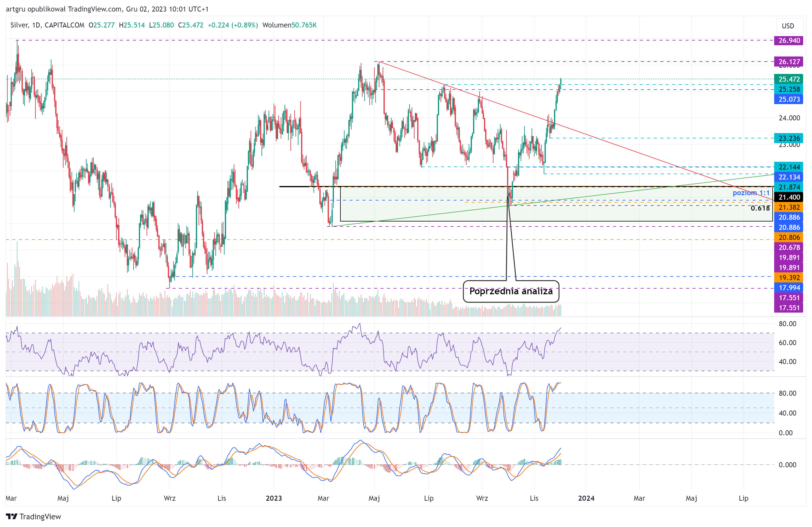The image size is (812, 527).
Task: Click the TradingView logo at the bottom
Action: (x=33, y=516)
